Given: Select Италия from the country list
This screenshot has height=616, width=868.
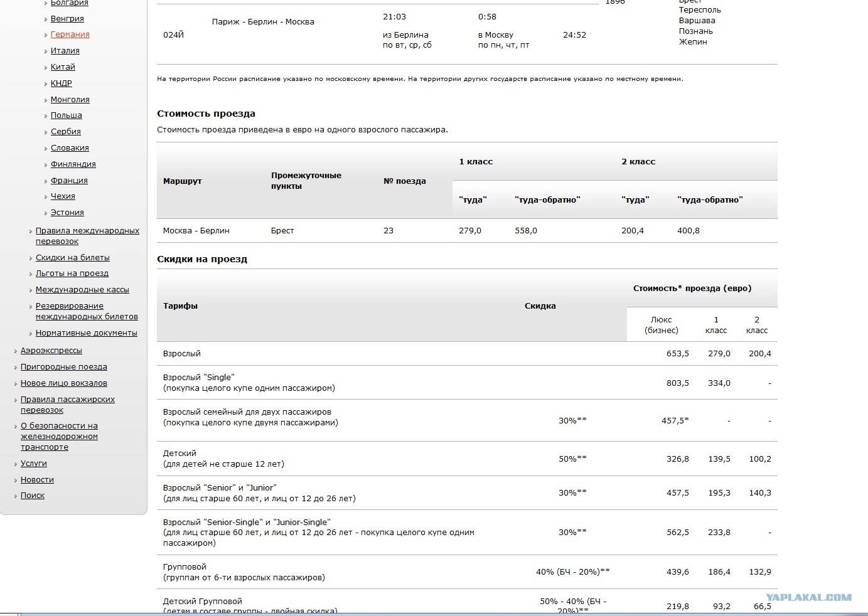Looking at the screenshot, I should click(65, 51).
